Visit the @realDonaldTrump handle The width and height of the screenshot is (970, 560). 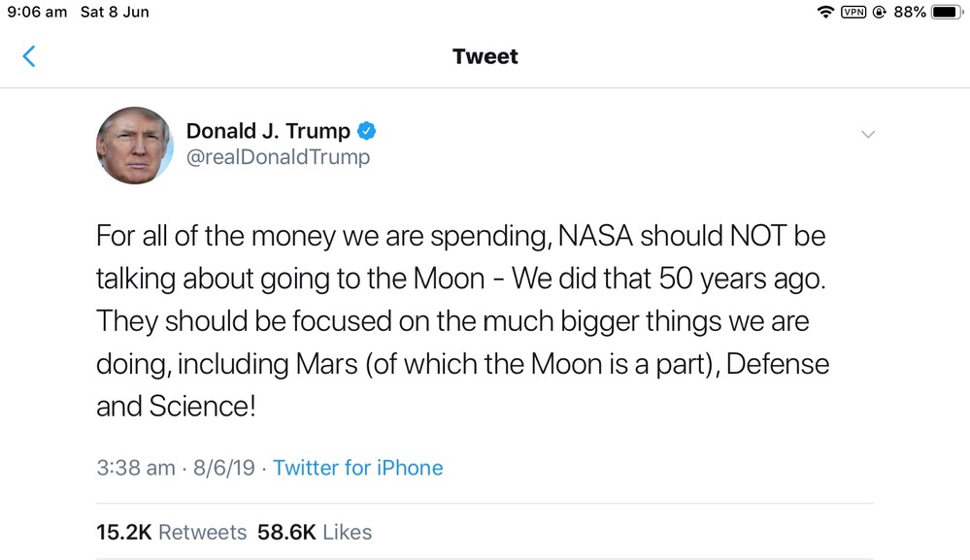[278, 157]
